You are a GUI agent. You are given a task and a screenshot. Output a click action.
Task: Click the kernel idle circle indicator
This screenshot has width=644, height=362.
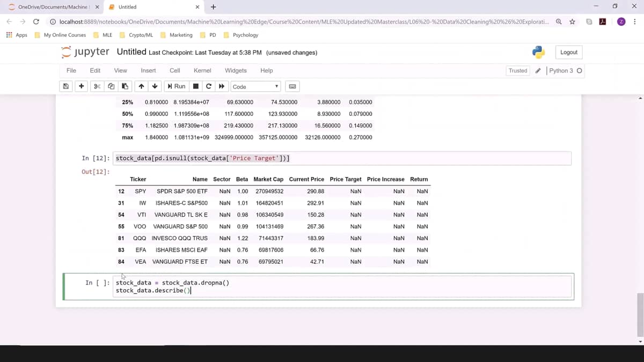(x=579, y=71)
